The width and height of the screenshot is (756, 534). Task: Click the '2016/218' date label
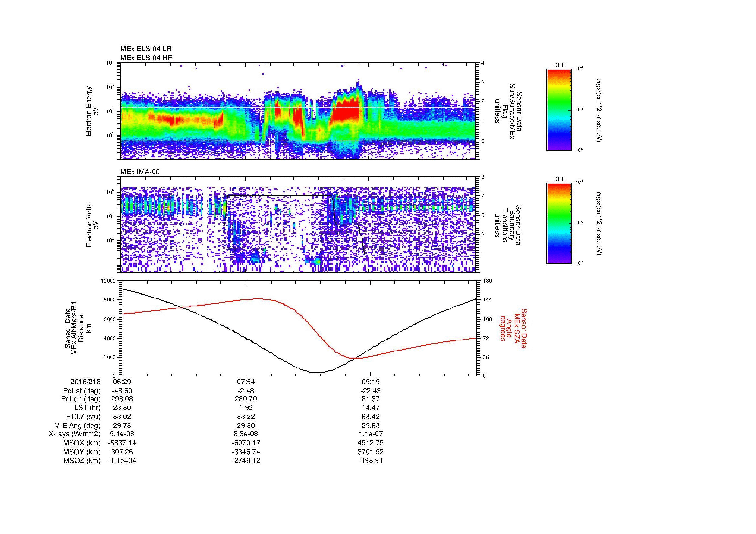coord(85,382)
